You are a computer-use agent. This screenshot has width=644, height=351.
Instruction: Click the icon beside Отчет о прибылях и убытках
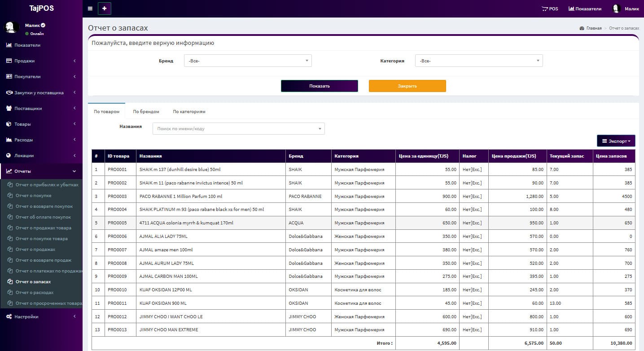click(10, 184)
